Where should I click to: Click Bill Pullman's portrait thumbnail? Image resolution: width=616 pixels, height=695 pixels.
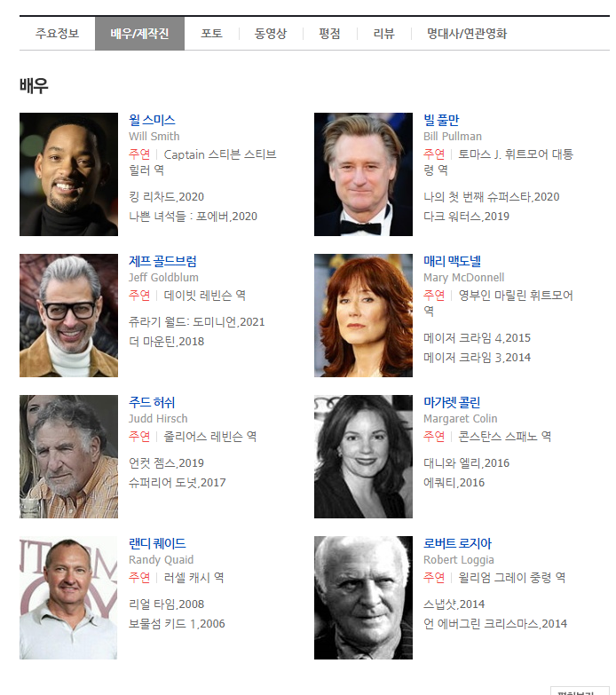pos(363,174)
